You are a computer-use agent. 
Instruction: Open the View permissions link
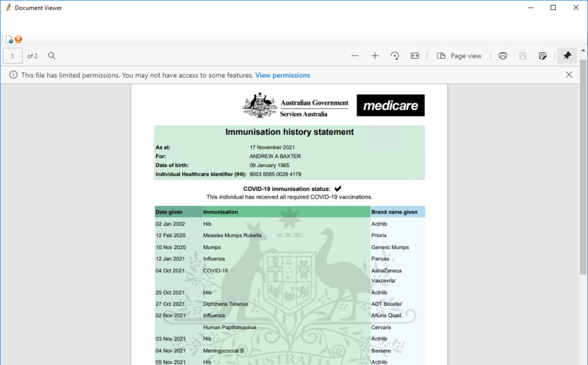282,75
